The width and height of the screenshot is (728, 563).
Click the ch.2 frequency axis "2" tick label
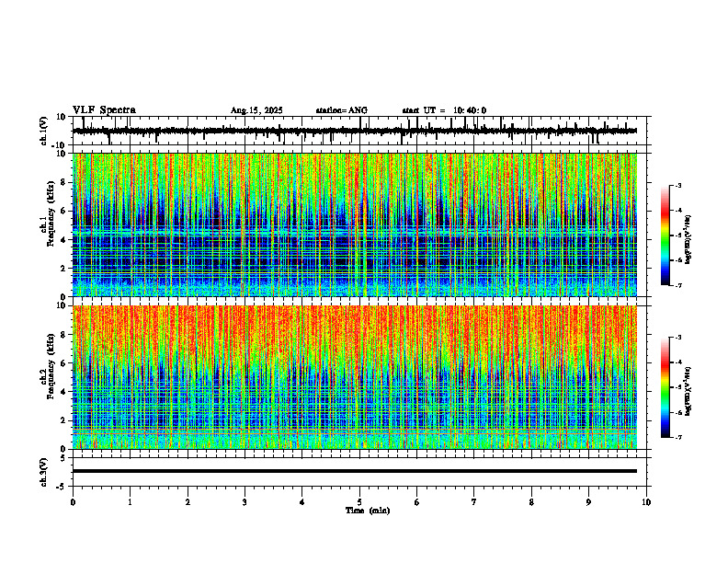(64, 420)
